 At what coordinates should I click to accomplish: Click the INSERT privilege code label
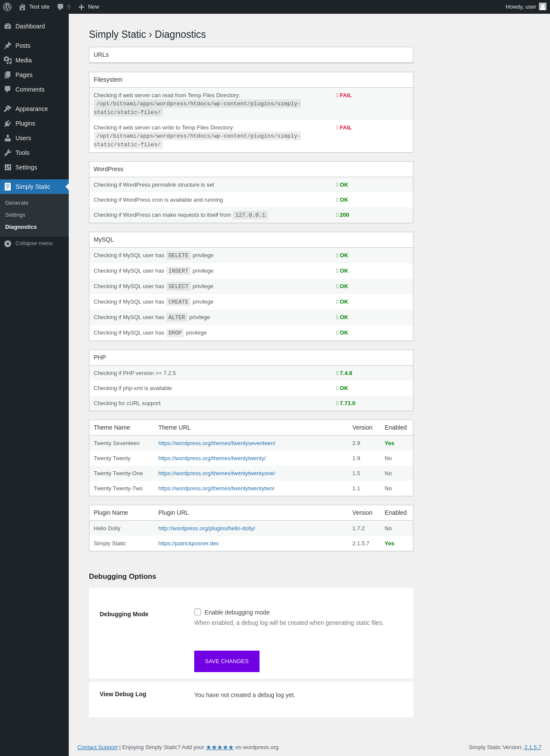click(x=178, y=271)
